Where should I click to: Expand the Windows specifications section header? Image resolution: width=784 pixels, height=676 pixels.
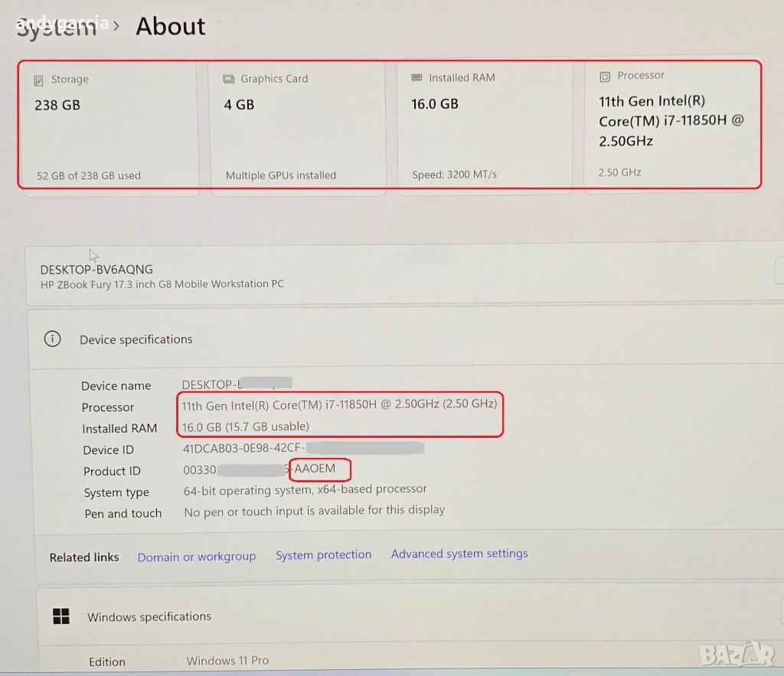(x=149, y=617)
